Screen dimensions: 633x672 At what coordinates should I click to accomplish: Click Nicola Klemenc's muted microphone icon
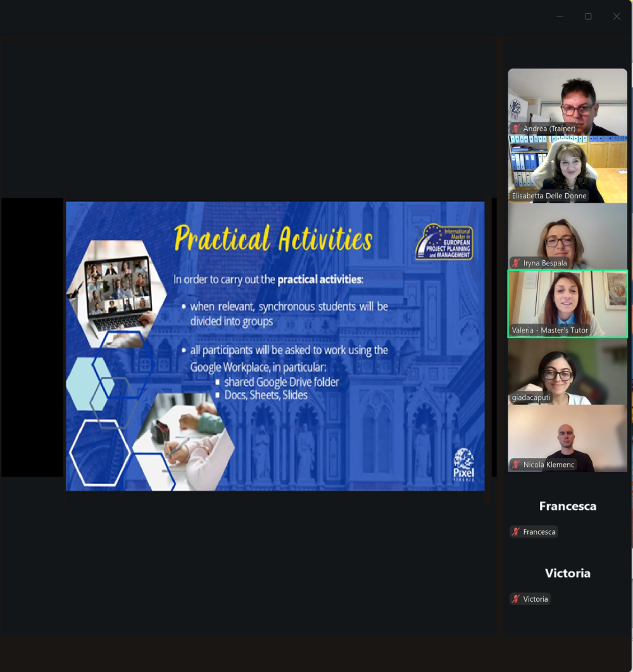click(517, 465)
